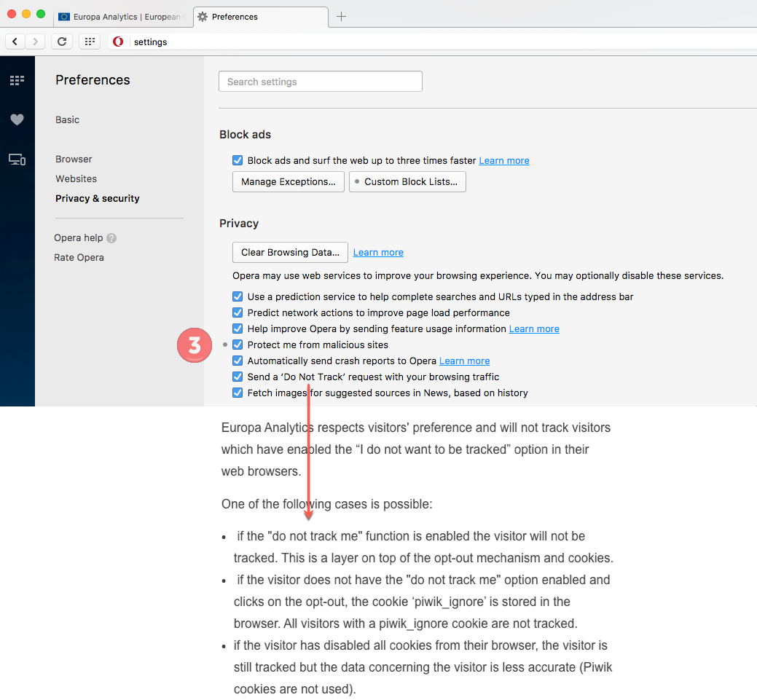Click the Block ads section heading
This screenshot has width=757, height=700.
(246, 135)
